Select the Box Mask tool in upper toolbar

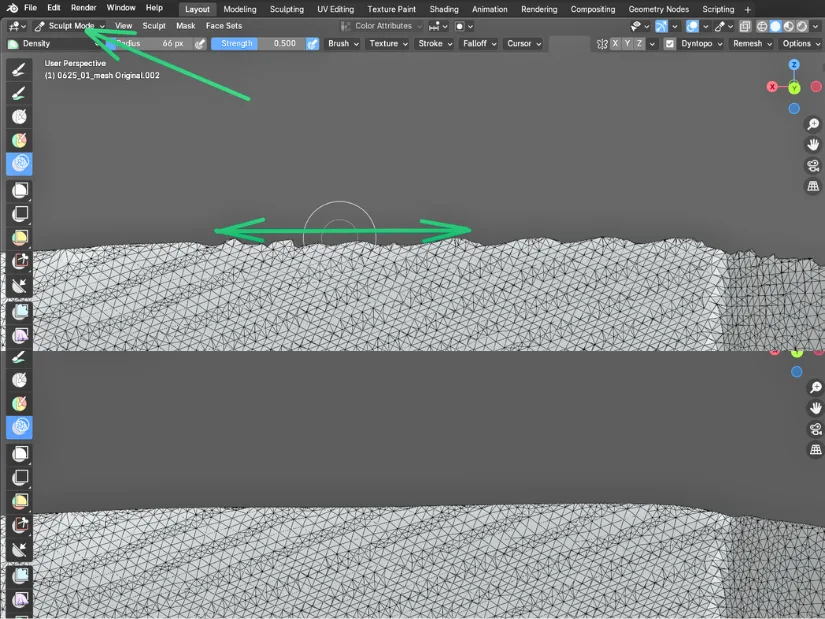click(x=19, y=190)
